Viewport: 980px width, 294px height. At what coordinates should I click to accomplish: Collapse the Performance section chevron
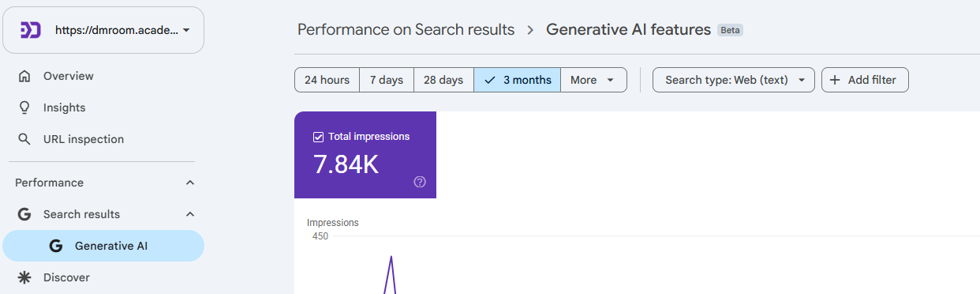pyautogui.click(x=189, y=183)
